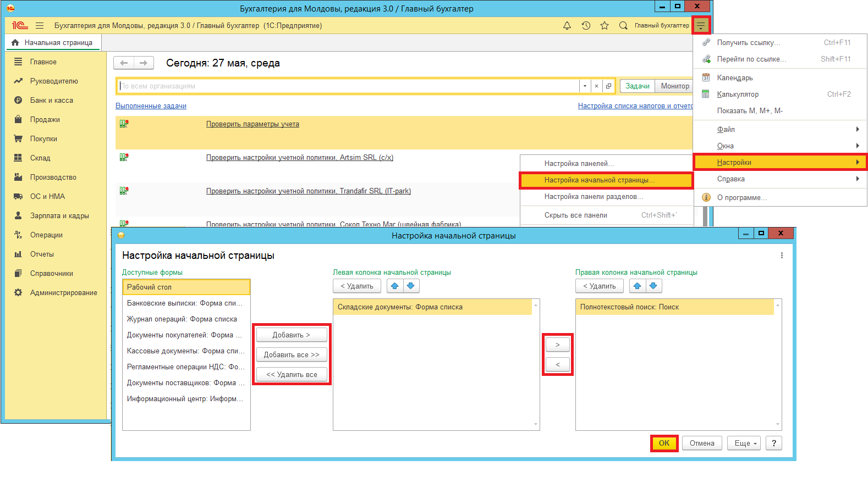Move left column item down
Viewport: 868px width, 488px height.
pyautogui.click(x=411, y=286)
